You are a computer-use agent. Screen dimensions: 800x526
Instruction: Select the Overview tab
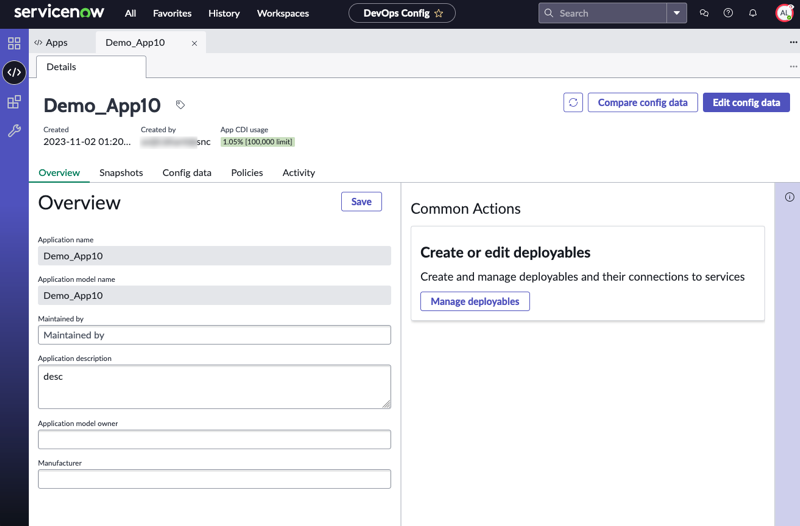pyautogui.click(x=59, y=173)
